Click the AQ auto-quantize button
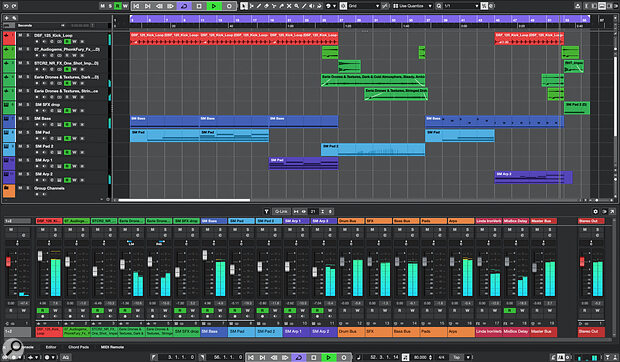620x362 pixels. click(66, 357)
